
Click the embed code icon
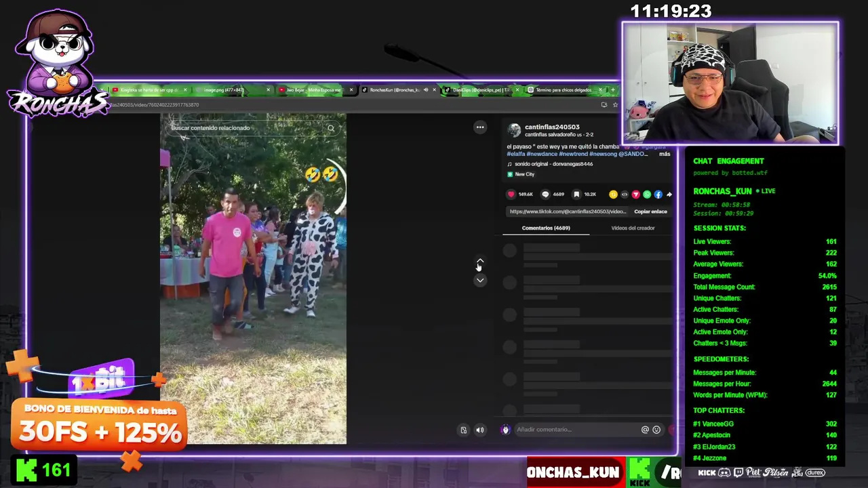[x=625, y=195]
